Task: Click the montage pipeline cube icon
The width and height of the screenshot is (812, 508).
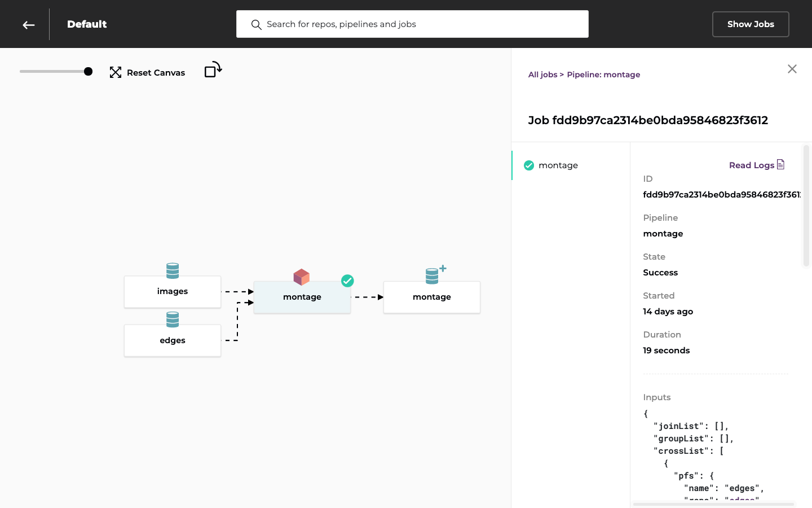Action: click(302, 277)
